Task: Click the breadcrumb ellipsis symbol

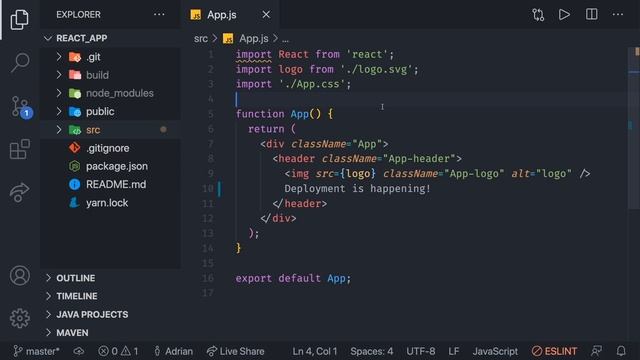Action: click(285, 39)
